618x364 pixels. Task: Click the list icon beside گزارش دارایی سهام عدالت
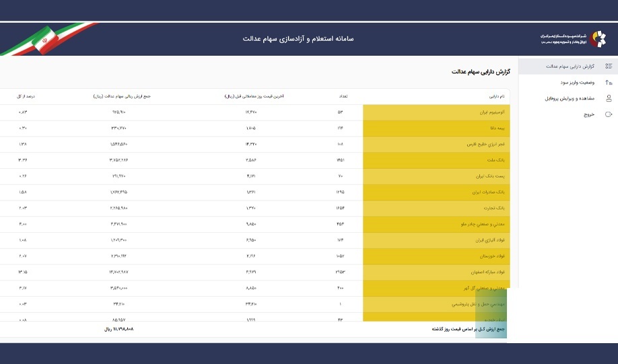click(609, 66)
